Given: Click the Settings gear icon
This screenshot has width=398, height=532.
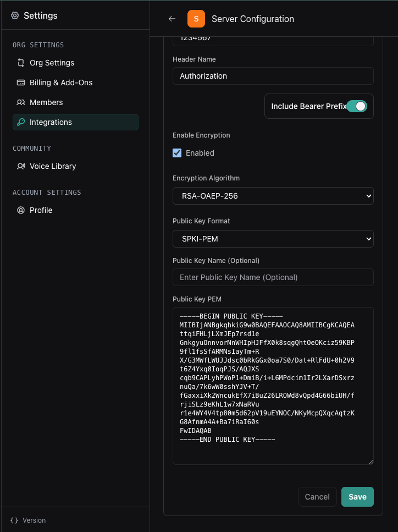Looking at the screenshot, I should [15, 16].
